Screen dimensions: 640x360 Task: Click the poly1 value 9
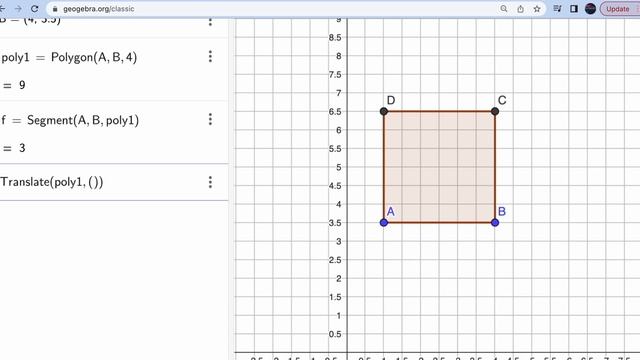point(22,85)
